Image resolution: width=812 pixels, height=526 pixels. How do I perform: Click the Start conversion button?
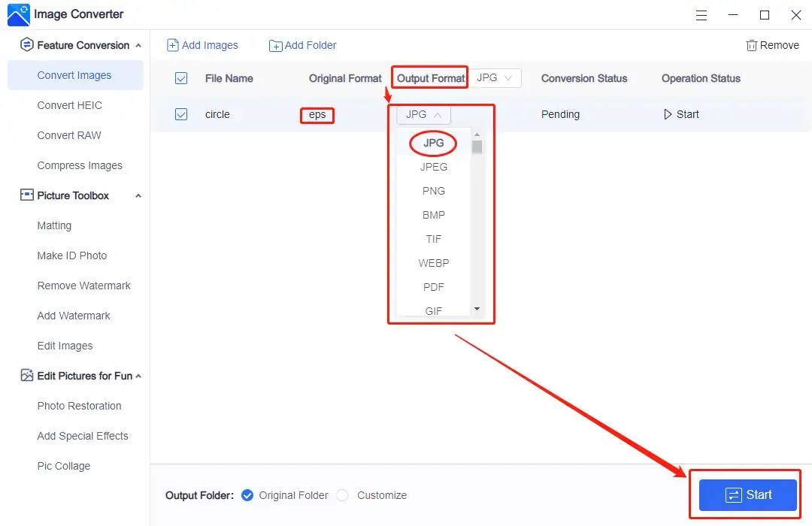click(746, 494)
